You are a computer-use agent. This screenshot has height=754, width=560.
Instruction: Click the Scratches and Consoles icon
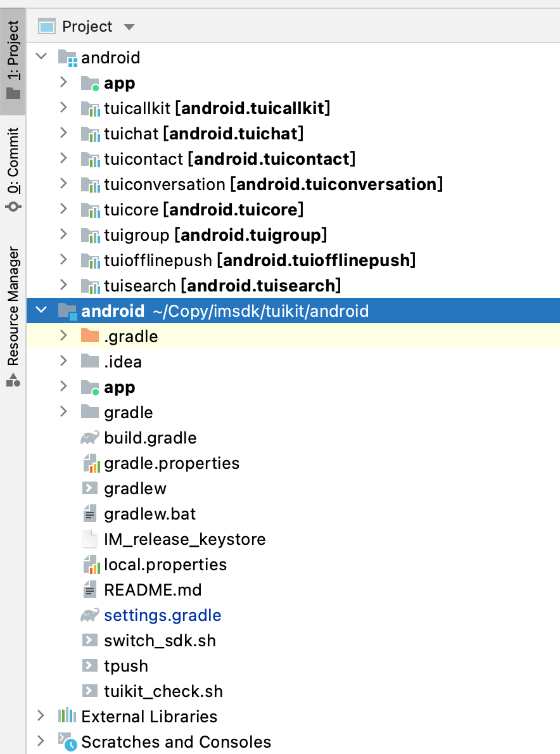coord(67,741)
